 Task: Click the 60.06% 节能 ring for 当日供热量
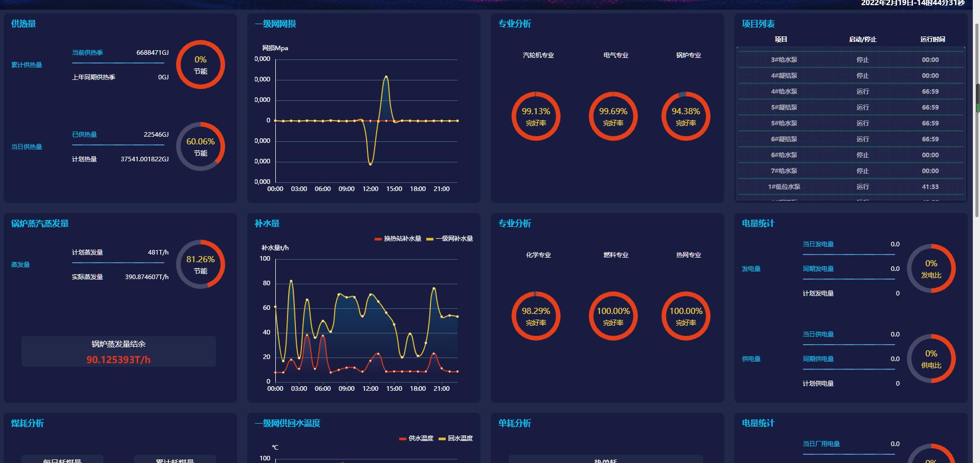click(201, 146)
